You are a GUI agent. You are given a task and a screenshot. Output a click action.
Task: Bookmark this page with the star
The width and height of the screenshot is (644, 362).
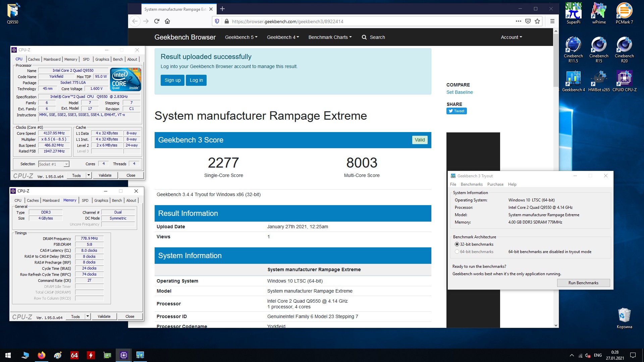[x=537, y=21]
